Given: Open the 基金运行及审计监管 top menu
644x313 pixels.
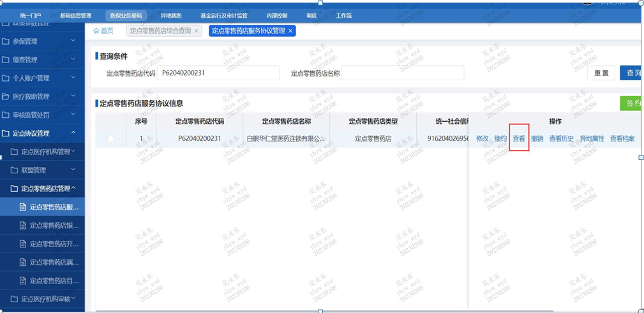Looking at the screenshot, I should click(224, 15).
